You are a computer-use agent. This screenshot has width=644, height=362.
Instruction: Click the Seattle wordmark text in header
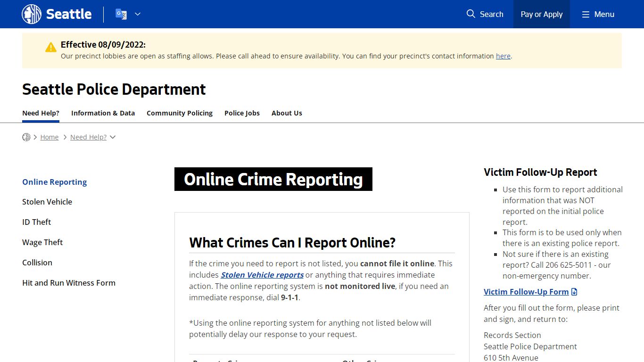tap(69, 14)
